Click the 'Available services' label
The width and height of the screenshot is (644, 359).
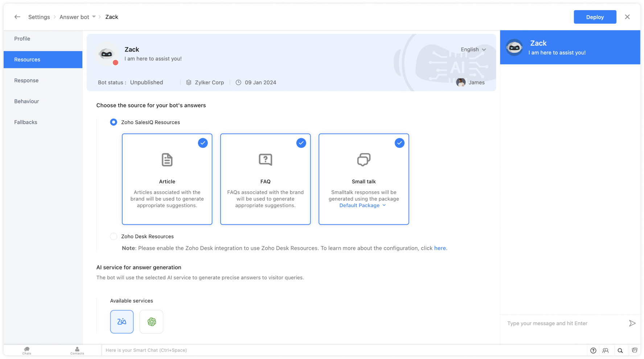(x=132, y=301)
